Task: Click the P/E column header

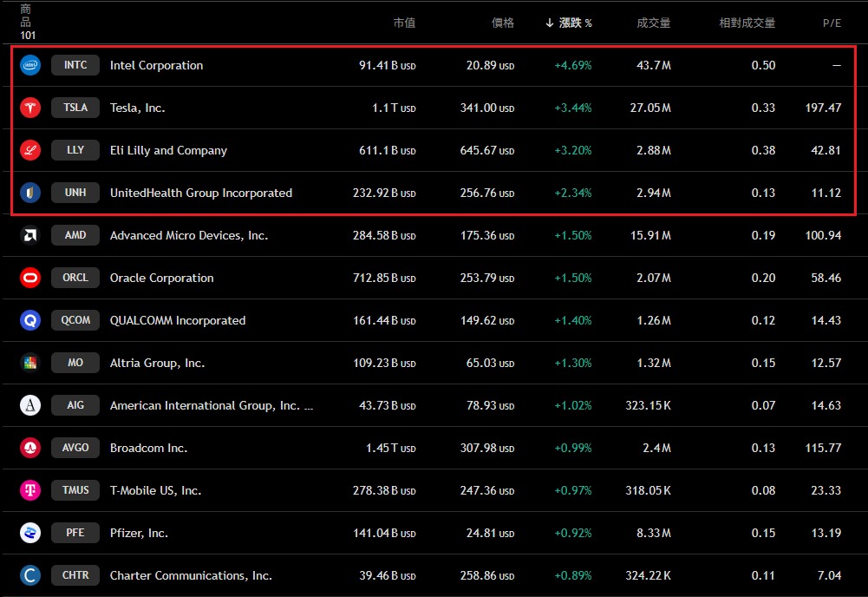Action: click(832, 23)
